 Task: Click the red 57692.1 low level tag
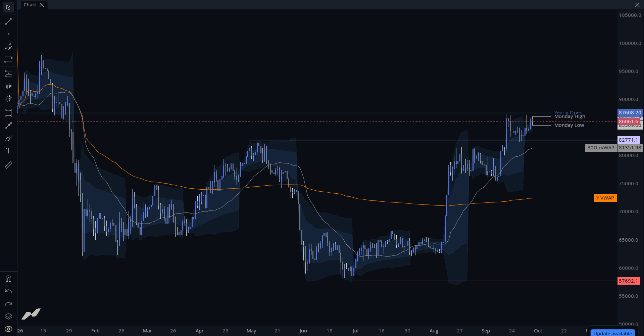coord(629,281)
